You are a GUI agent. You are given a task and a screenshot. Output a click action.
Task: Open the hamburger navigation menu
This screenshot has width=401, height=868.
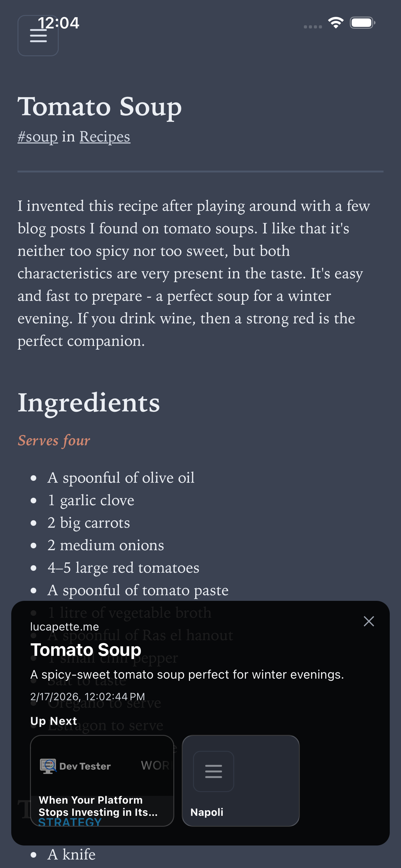pos(38,35)
